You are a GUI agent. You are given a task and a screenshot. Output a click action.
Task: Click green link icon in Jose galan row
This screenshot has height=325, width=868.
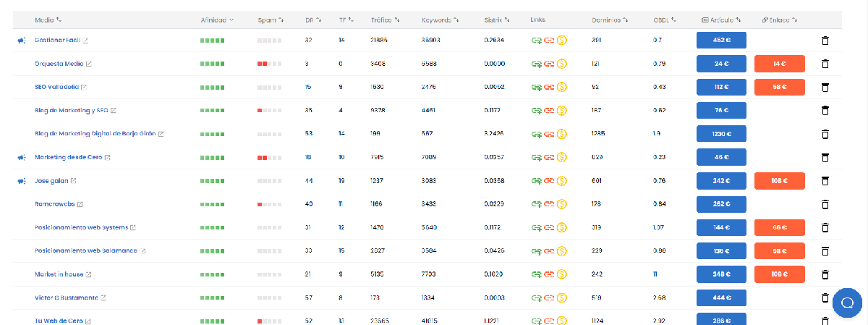tap(537, 181)
